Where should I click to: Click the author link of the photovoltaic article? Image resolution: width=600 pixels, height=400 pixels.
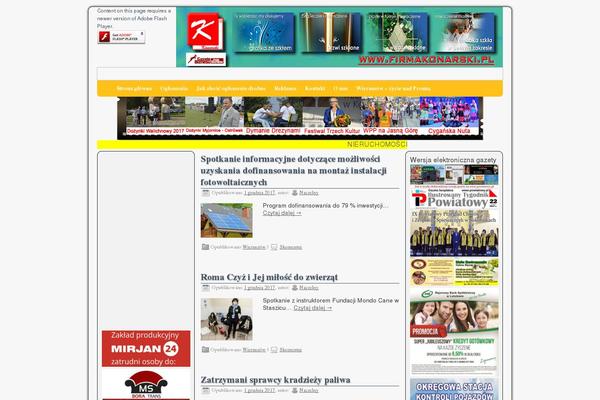(308, 193)
